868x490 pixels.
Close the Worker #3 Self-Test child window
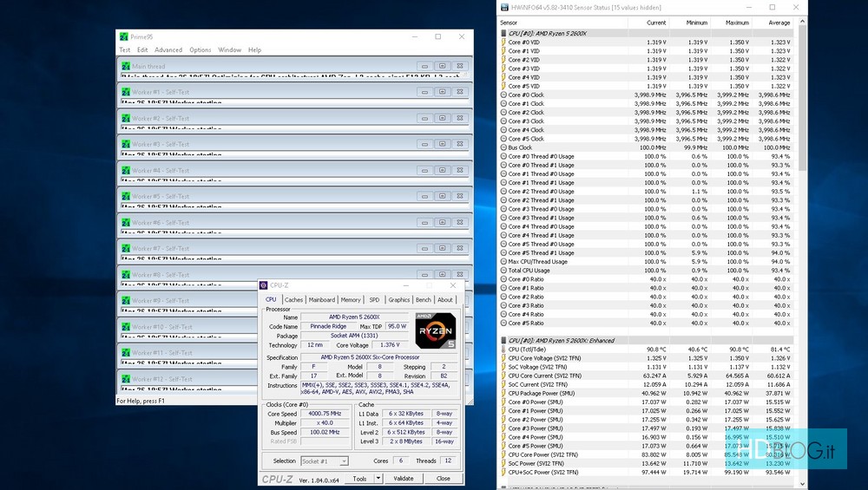[x=460, y=144]
